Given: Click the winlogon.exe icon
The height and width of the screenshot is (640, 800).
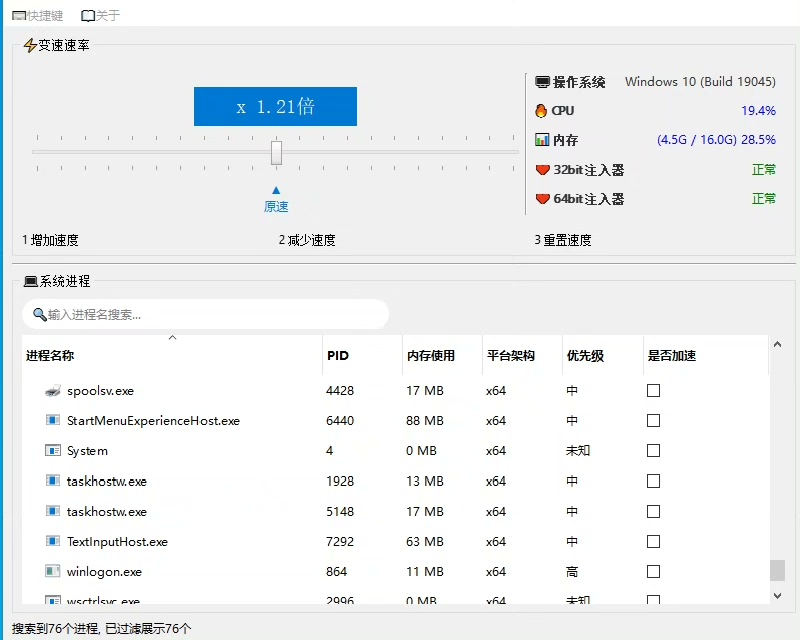Looking at the screenshot, I should pos(53,571).
